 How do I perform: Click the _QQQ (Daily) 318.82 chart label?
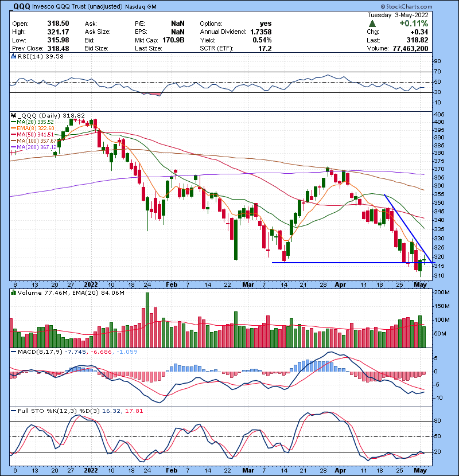point(51,115)
